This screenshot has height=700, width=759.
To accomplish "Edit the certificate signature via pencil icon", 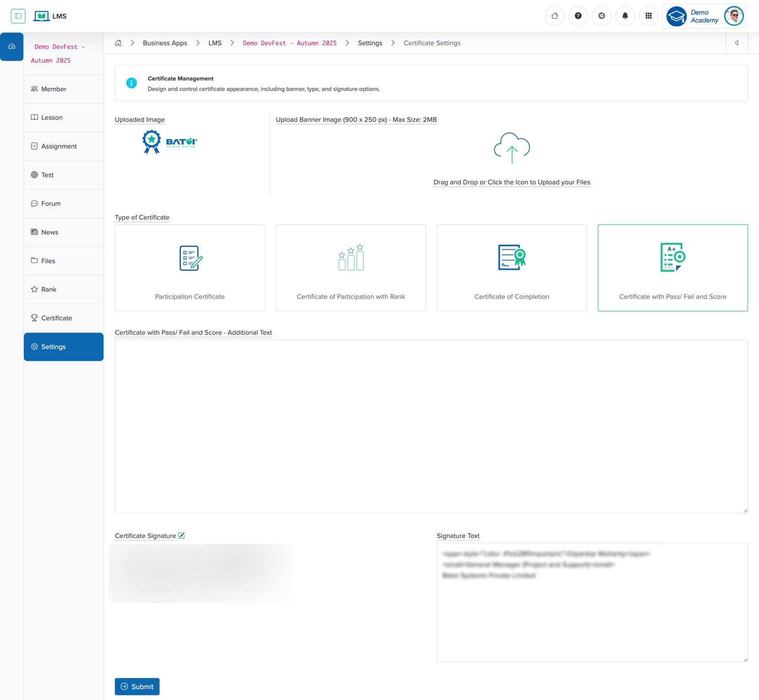I will click(182, 535).
